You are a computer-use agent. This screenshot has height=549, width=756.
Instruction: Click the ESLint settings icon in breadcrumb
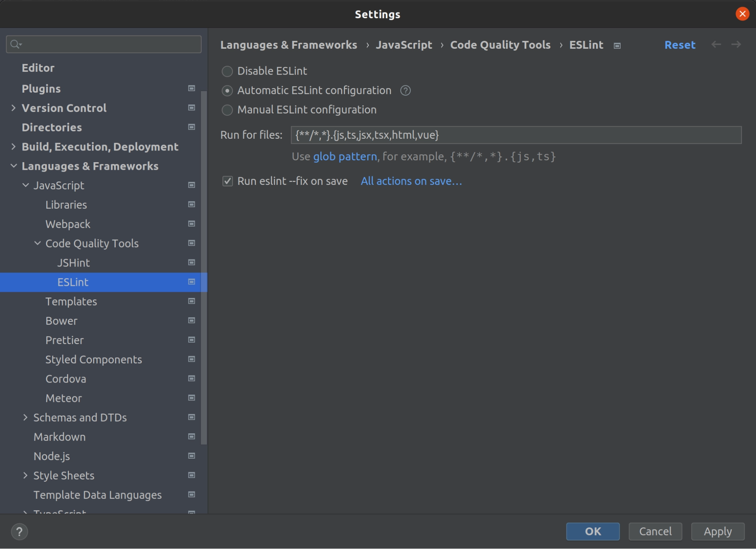point(617,45)
